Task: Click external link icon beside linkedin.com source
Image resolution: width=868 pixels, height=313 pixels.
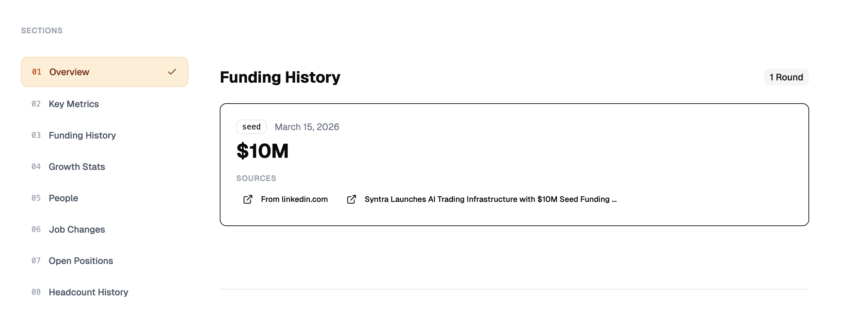Action: click(x=248, y=199)
